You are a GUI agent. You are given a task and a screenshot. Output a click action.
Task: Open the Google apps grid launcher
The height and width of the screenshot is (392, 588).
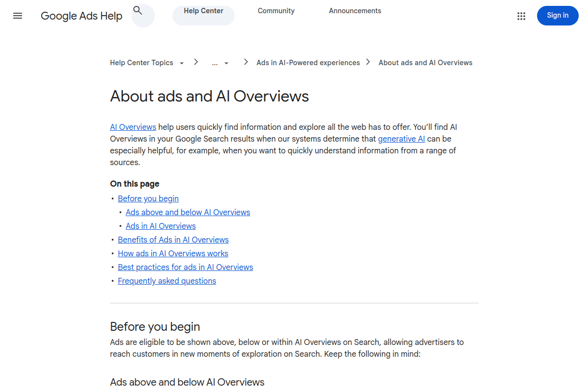pyautogui.click(x=521, y=16)
